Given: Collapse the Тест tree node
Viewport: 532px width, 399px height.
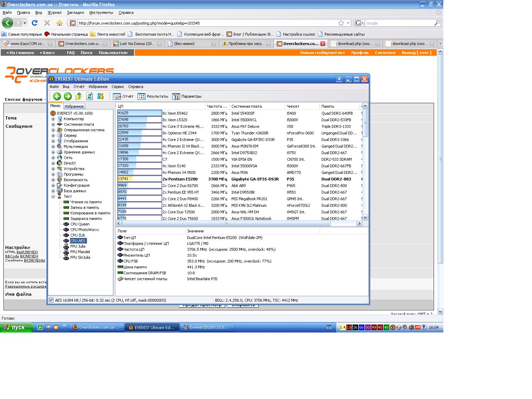Looking at the screenshot, I should point(53,196).
